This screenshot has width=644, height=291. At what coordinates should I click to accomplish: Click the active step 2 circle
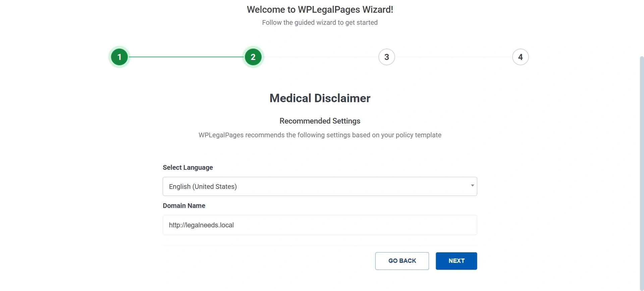pos(253,57)
